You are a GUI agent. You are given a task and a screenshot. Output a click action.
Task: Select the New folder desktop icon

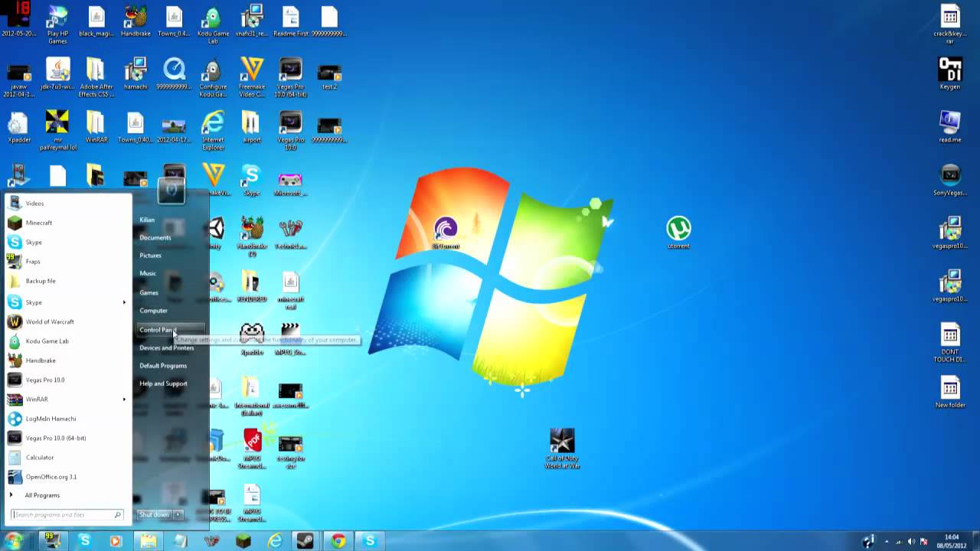point(950,393)
